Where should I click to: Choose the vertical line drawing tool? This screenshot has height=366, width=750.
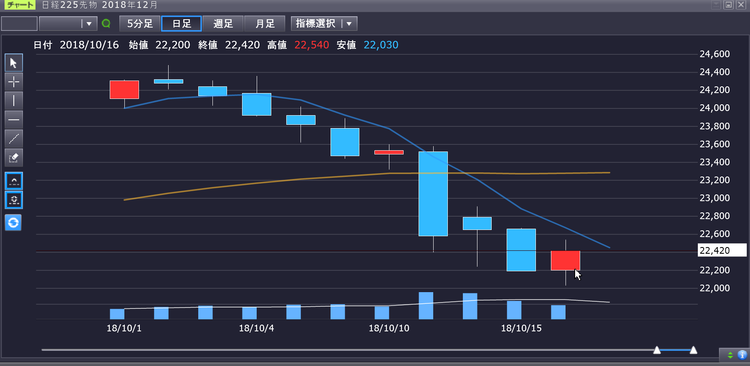13,100
